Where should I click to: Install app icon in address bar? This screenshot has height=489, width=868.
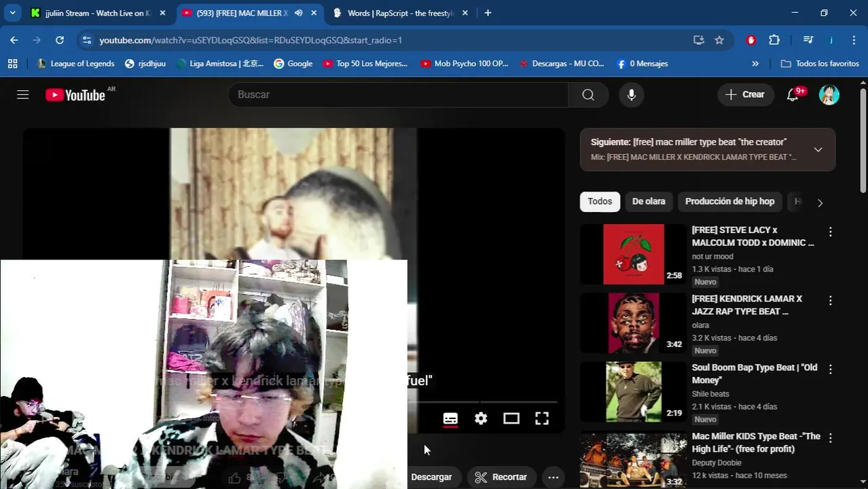click(699, 40)
